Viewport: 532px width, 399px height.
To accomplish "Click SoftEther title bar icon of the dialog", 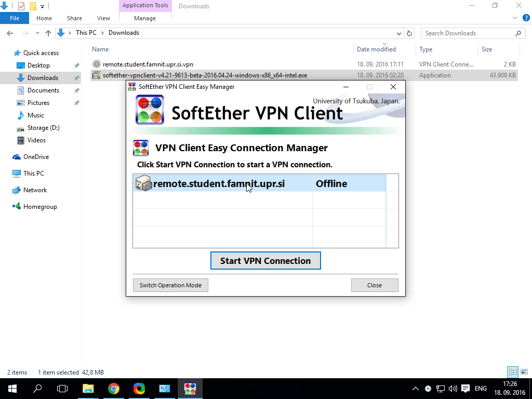I will pyautogui.click(x=132, y=87).
